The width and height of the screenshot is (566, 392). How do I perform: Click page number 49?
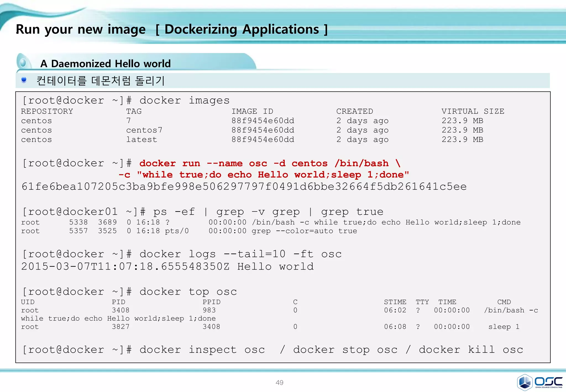coord(279,383)
